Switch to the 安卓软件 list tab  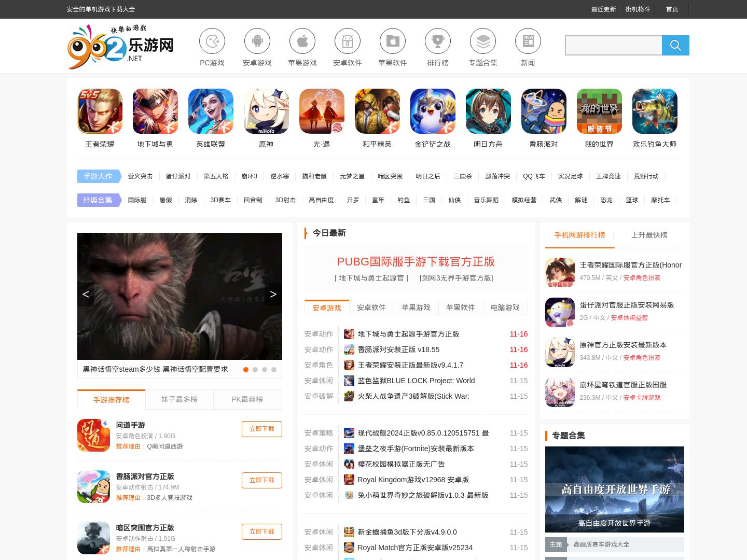[x=371, y=307]
